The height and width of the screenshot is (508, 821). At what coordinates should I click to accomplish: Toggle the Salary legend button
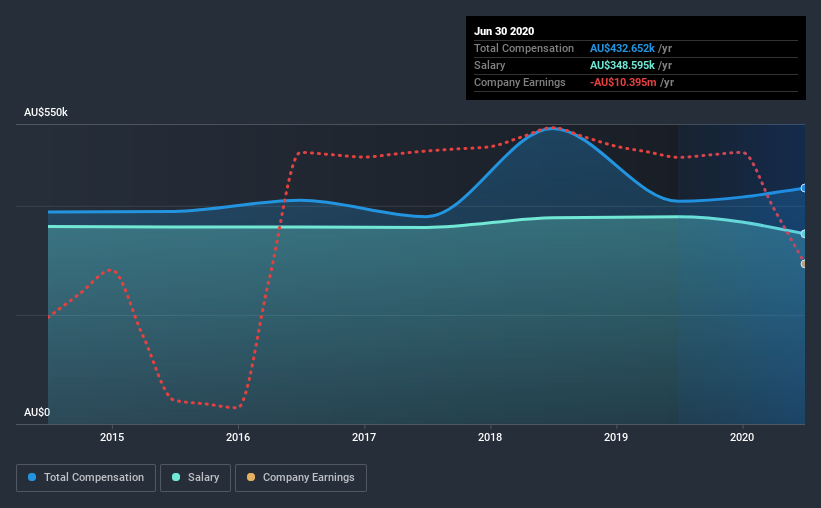[195, 478]
